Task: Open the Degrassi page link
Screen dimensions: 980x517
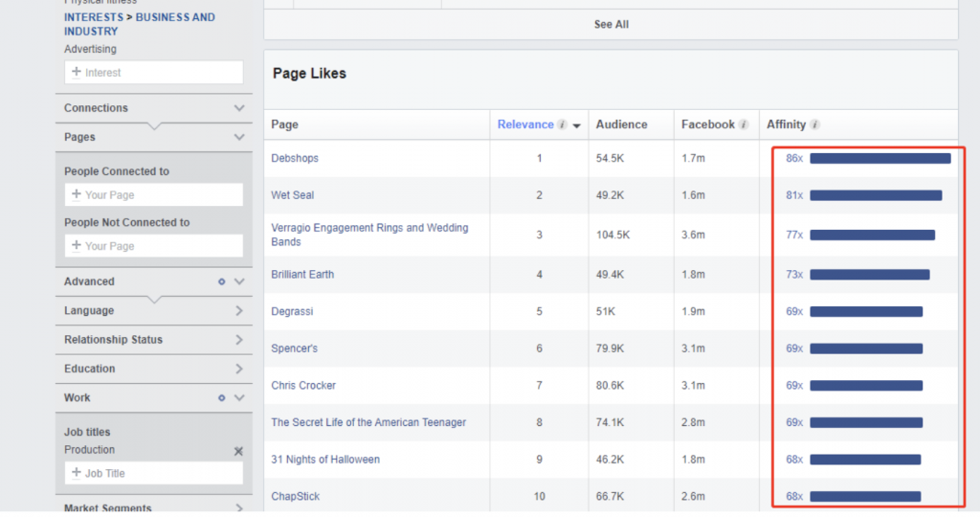Action: click(292, 311)
